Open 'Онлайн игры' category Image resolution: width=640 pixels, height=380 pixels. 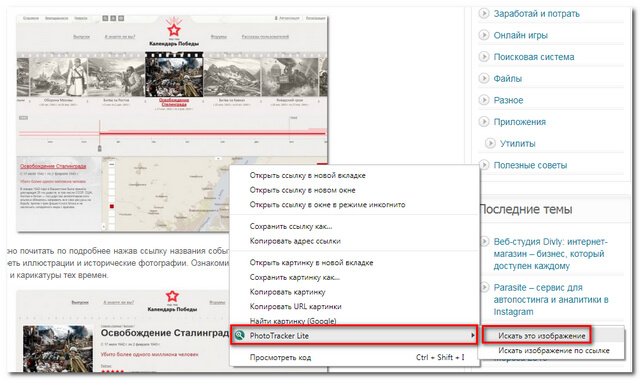pos(520,36)
